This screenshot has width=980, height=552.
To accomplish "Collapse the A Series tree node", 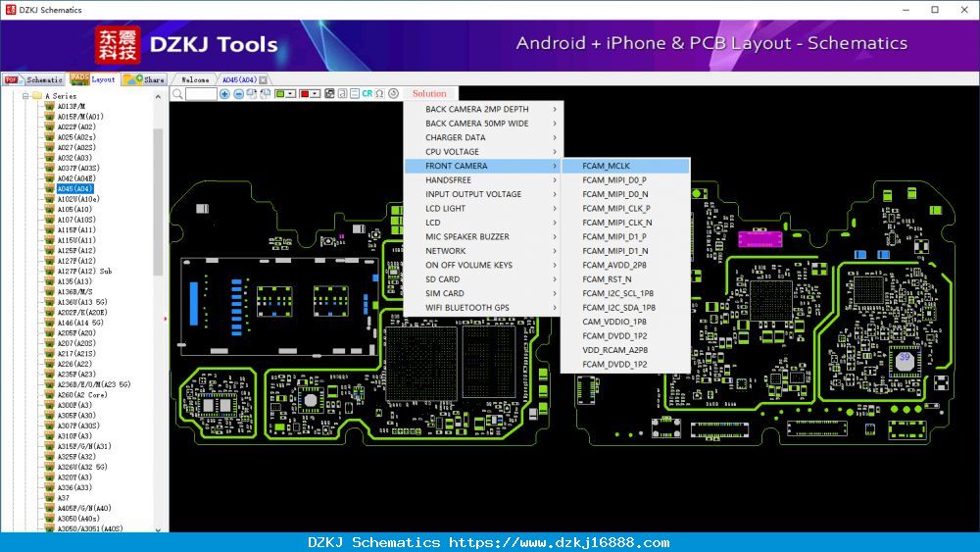I will [x=25, y=96].
